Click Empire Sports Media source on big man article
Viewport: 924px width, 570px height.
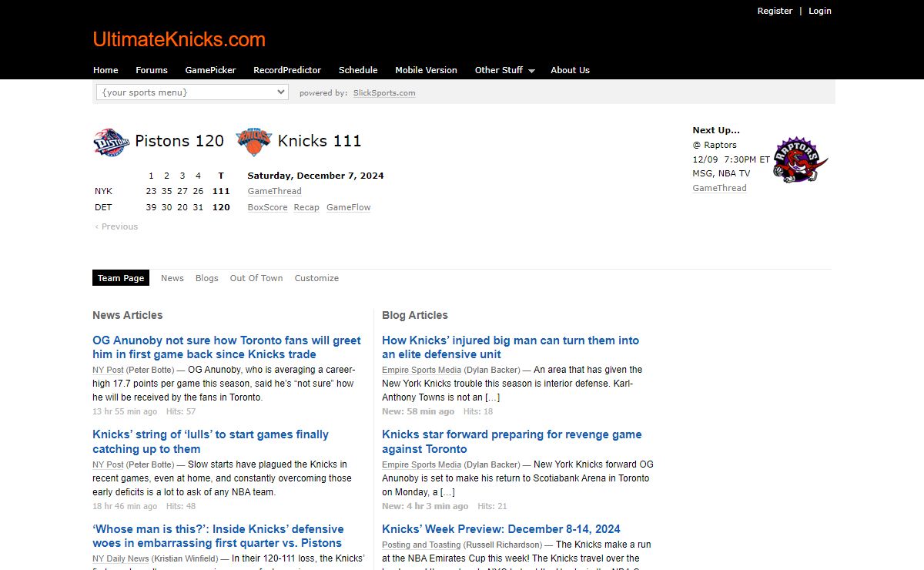(x=421, y=370)
